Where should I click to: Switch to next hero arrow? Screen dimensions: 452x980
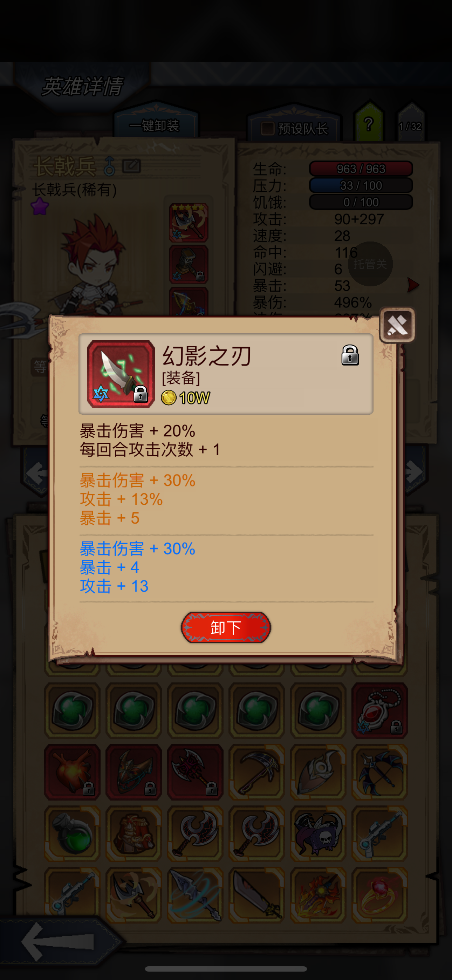pyautogui.click(x=414, y=472)
